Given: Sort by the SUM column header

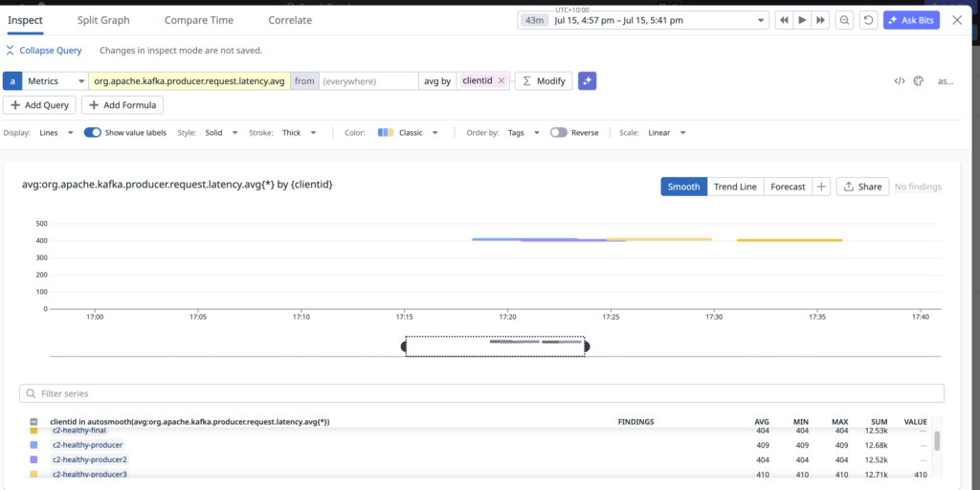Looking at the screenshot, I should point(880,422).
